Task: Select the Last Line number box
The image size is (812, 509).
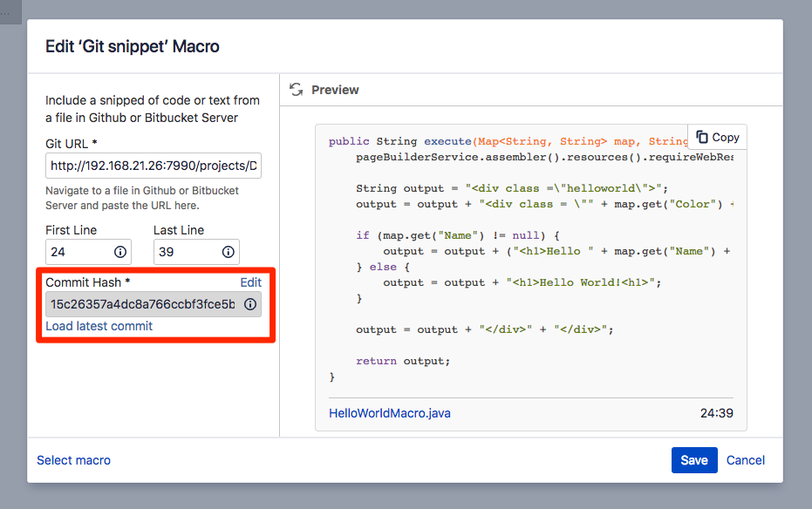Action: (x=186, y=252)
